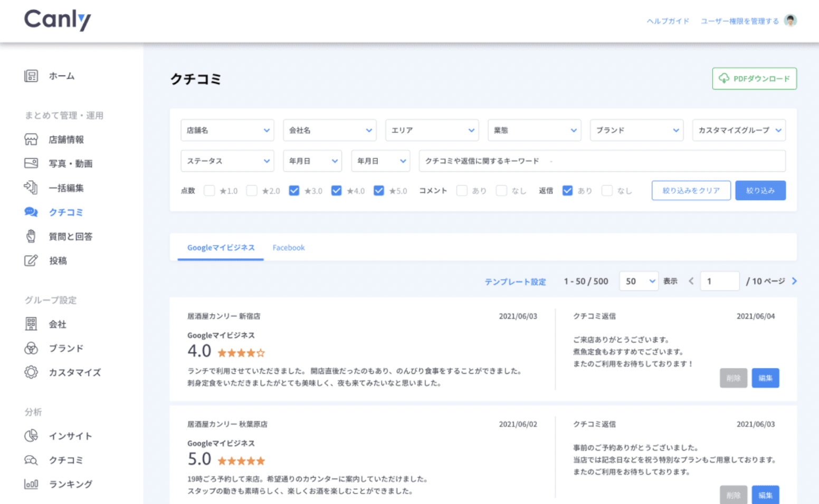Expand the 店舗名 dropdown

227,130
